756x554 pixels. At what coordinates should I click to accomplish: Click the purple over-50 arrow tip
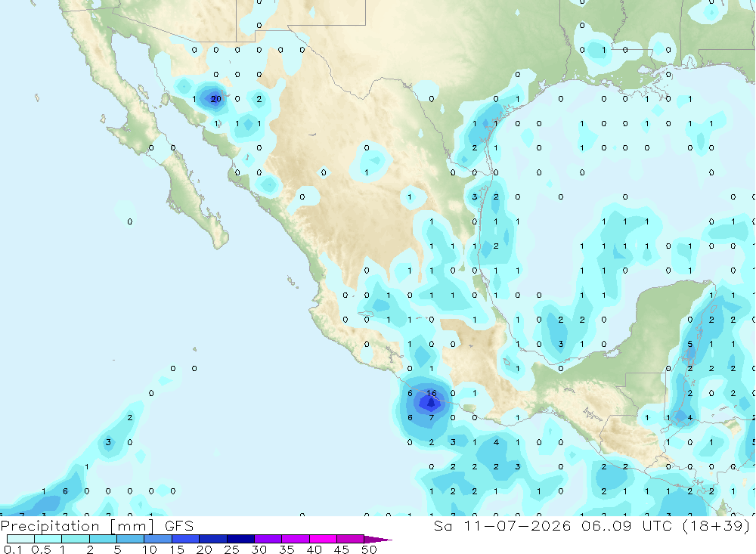point(378,540)
